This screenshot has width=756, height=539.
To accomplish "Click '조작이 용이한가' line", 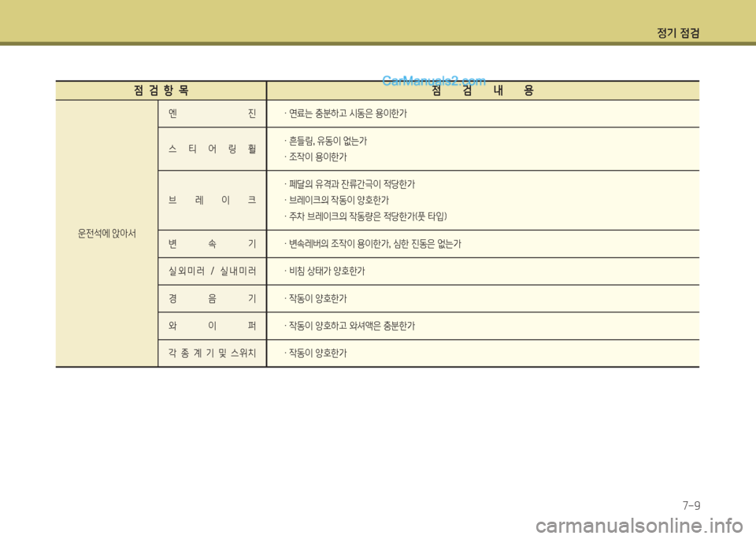I will (317, 157).
